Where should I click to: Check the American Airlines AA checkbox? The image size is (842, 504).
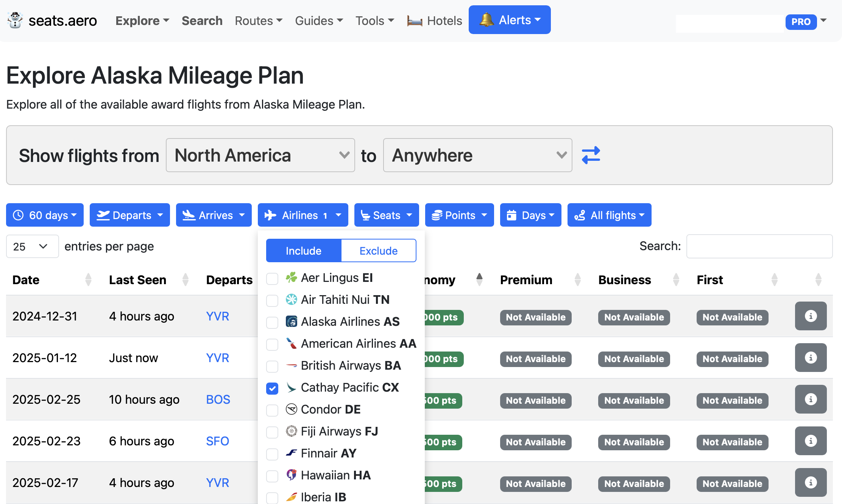click(x=272, y=344)
